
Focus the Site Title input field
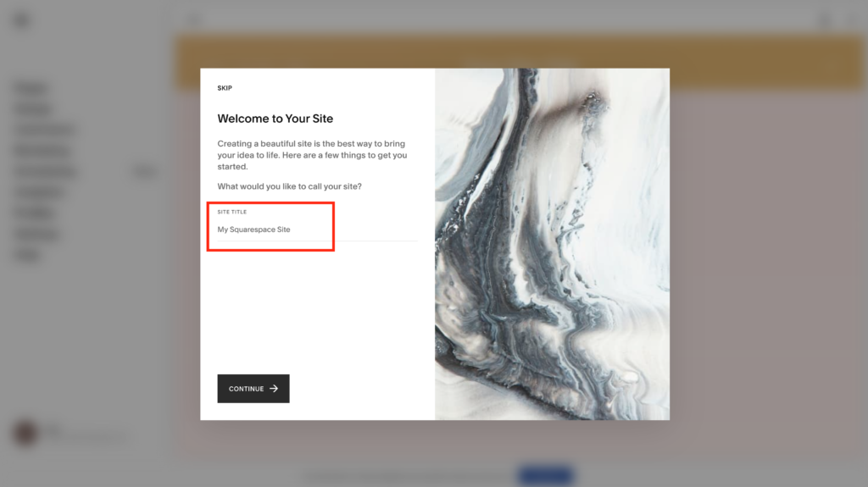click(317, 230)
